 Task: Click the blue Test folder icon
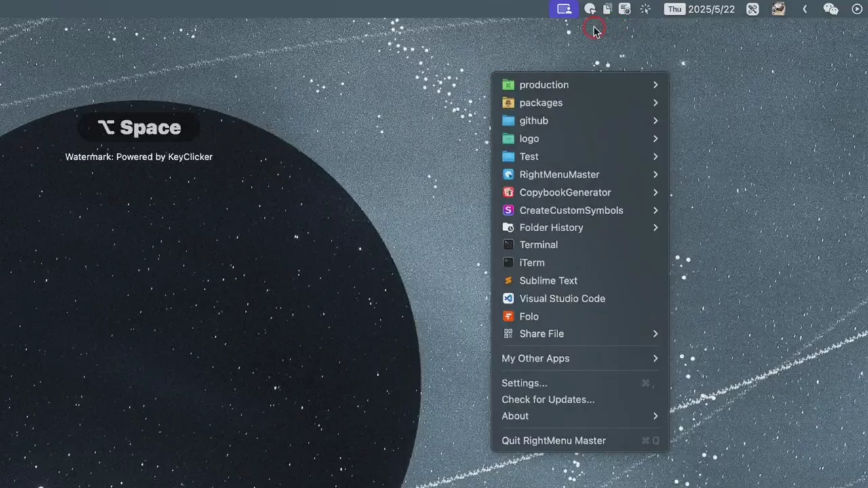click(x=508, y=157)
